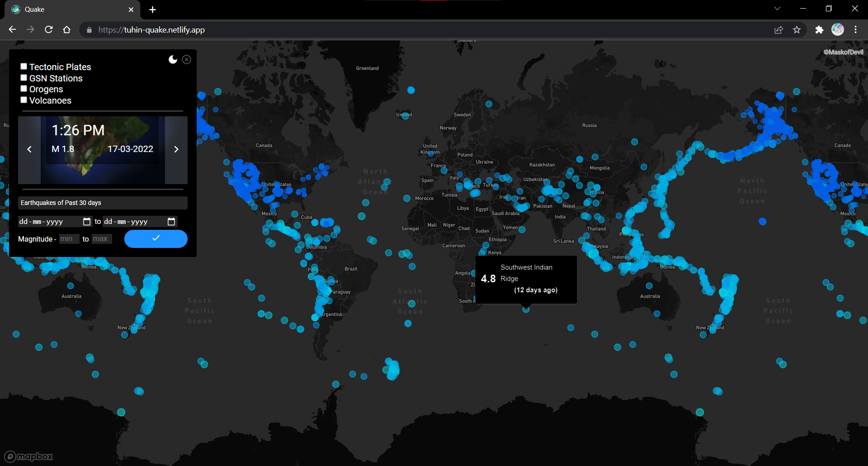Go to browser home page
Image resolution: width=868 pixels, height=466 pixels.
coord(67,29)
